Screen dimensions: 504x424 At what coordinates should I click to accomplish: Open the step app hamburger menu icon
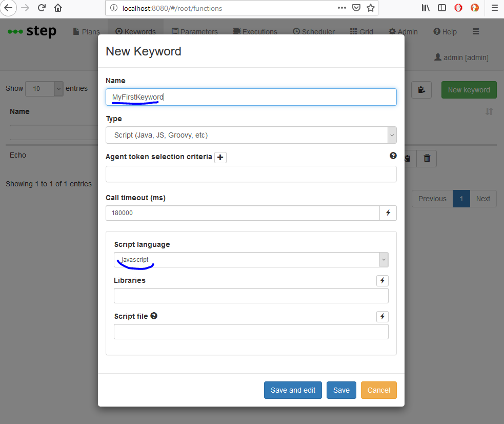476,31
